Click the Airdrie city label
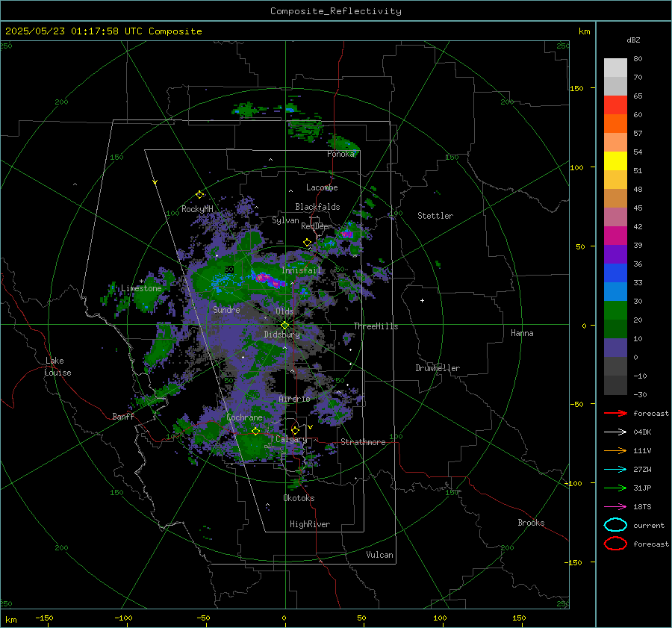This screenshot has height=628, width=672. click(294, 399)
